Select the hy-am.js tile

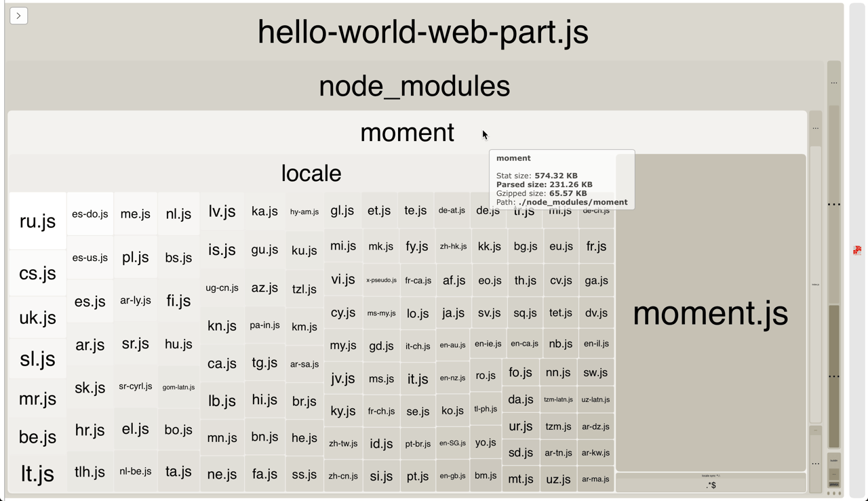coord(304,212)
